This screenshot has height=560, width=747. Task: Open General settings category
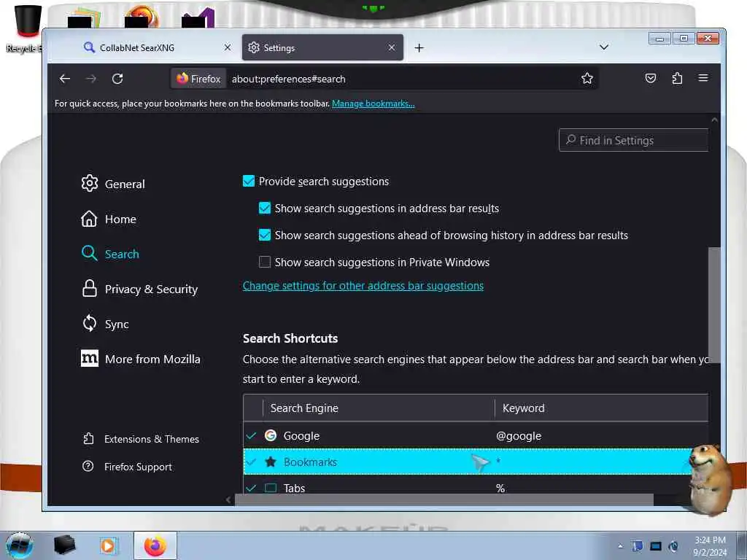[113, 184]
